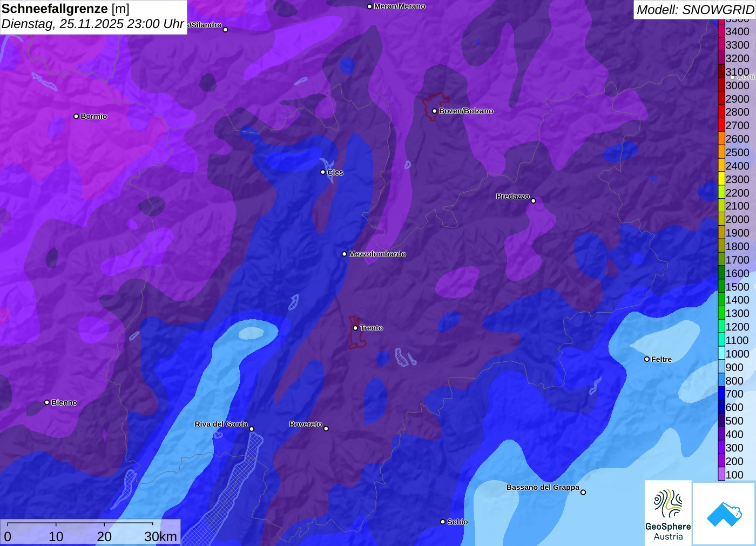Click the 20 scale bar label
Screen dimensions: 756x546
[x=104, y=537]
